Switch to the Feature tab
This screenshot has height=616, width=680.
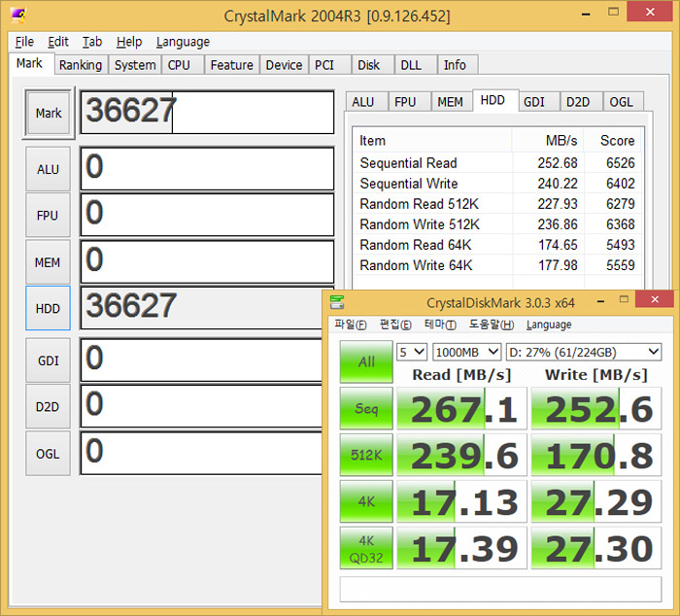coord(231,65)
